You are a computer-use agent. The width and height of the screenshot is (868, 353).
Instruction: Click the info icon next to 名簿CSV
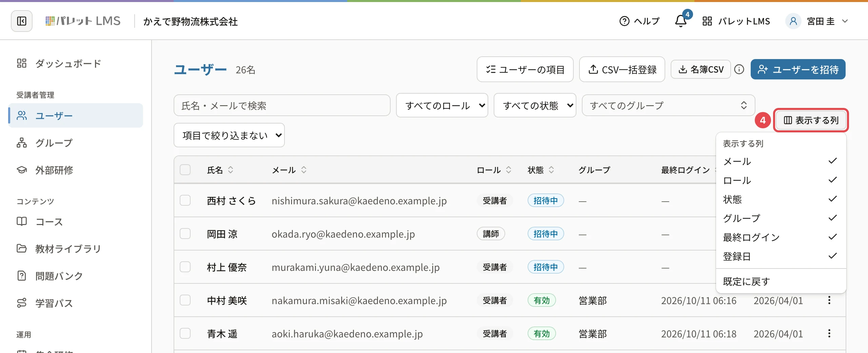pyautogui.click(x=739, y=69)
